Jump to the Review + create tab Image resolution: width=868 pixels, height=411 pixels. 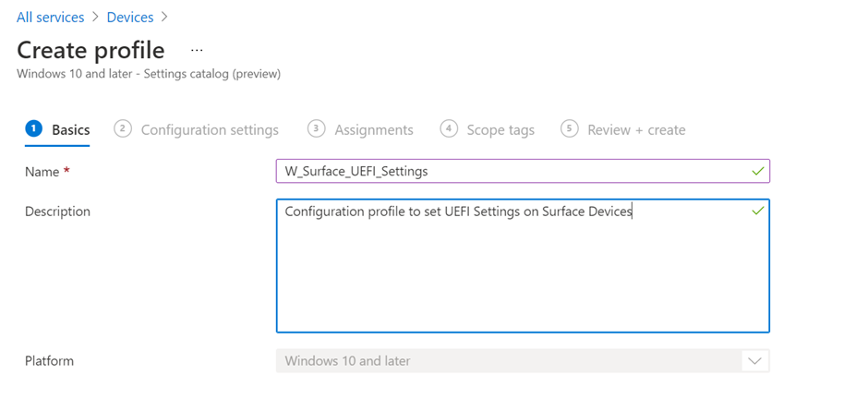tap(636, 130)
